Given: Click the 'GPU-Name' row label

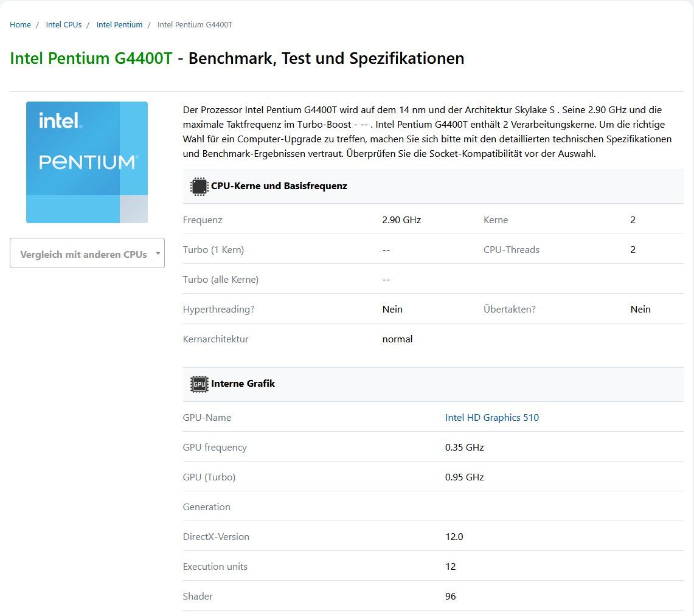Looking at the screenshot, I should tap(207, 417).
